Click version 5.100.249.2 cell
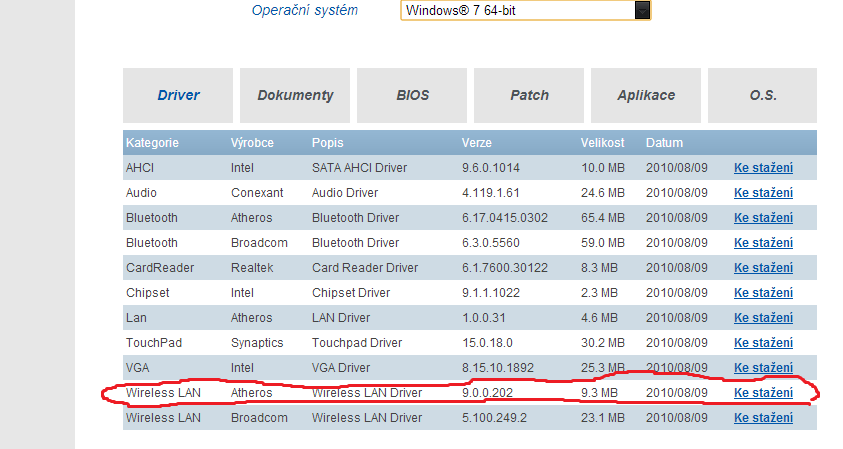 coord(494,418)
